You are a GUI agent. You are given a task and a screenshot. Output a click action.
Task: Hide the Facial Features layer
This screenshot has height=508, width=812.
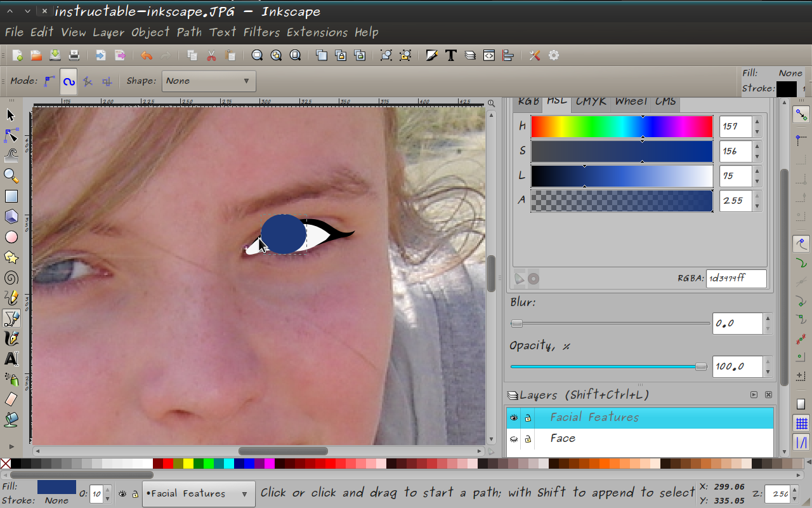pyautogui.click(x=514, y=417)
